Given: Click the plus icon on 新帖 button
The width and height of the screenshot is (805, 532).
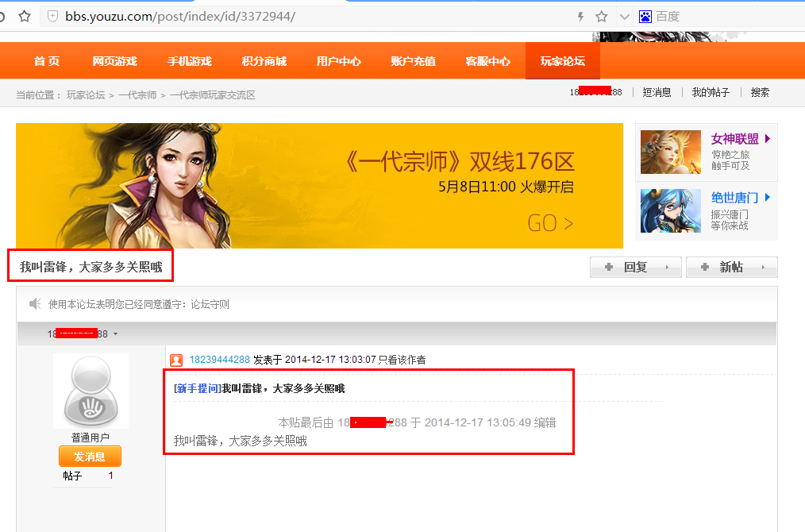Looking at the screenshot, I should tap(705, 267).
